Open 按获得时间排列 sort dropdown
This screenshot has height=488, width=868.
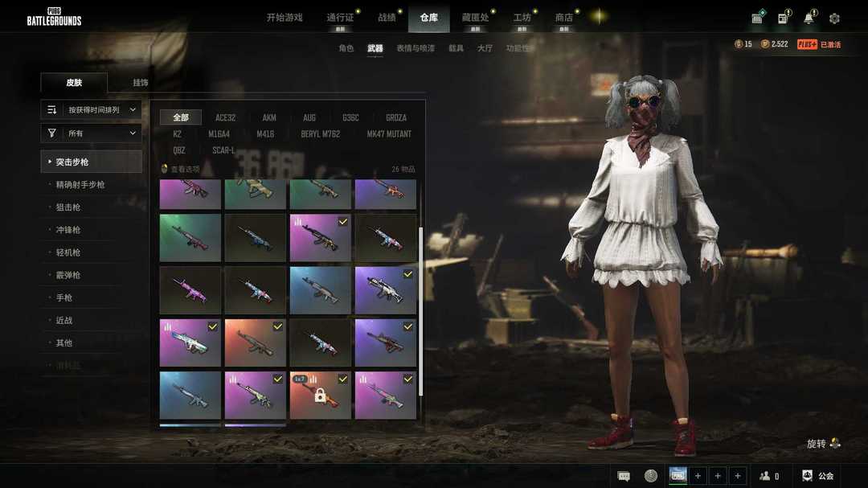[x=92, y=109]
